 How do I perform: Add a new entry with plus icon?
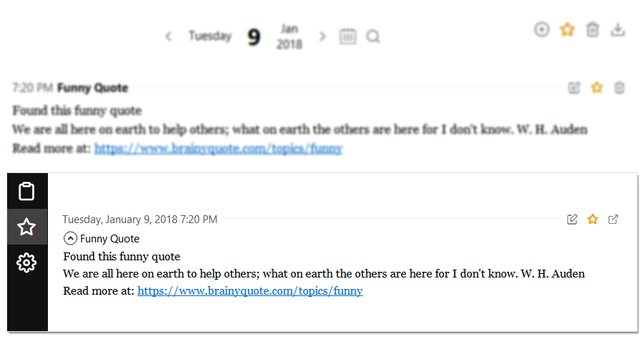[542, 29]
